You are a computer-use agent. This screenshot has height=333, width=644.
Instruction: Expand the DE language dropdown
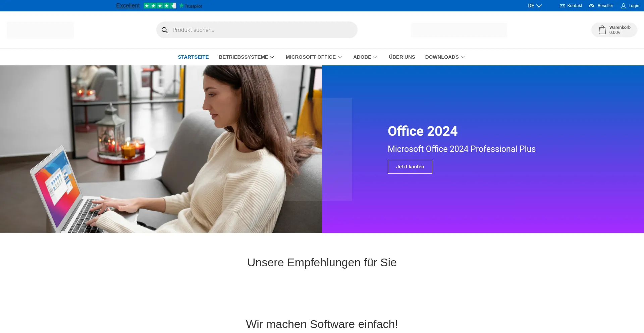(535, 6)
